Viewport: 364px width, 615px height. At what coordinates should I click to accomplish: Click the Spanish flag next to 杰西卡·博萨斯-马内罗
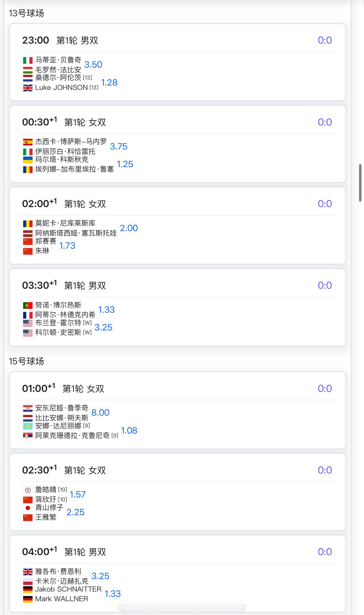coord(28,142)
